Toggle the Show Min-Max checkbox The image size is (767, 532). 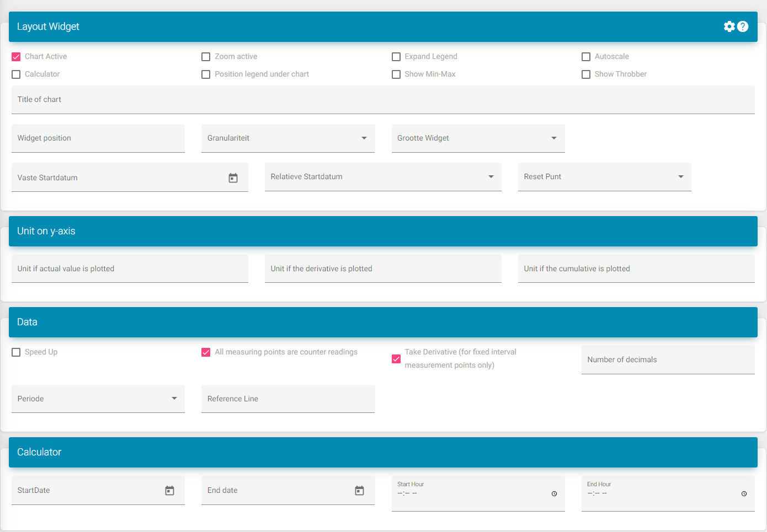tap(396, 74)
